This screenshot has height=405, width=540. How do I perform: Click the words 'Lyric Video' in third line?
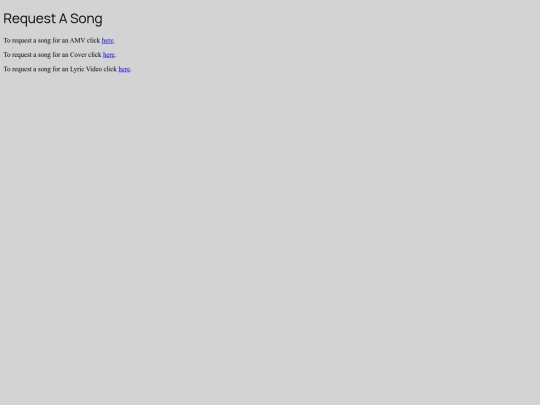[x=86, y=69]
